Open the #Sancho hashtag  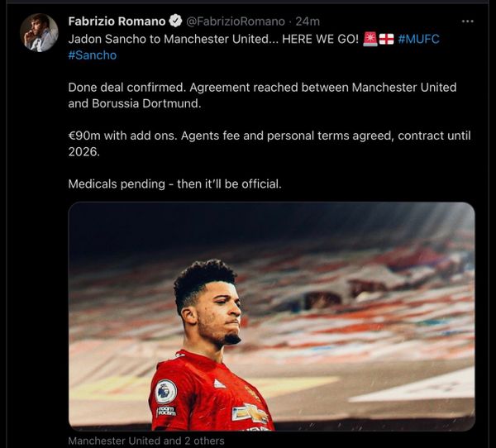coord(93,55)
